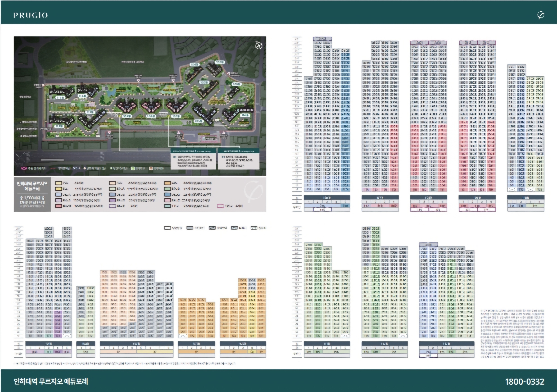
Task: Click the notes paragraph beside the bottom-right building charts
Action: [x=512, y=334]
